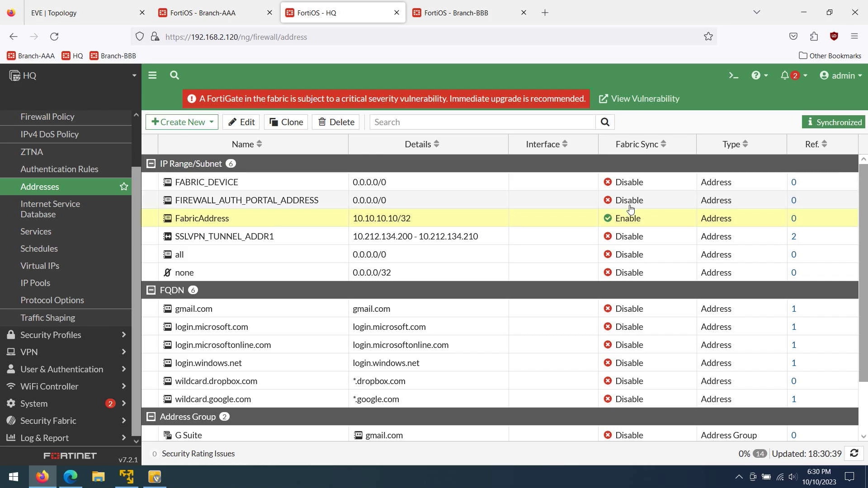This screenshot has width=868, height=488.
Task: Click the View Vulnerability link
Action: (639, 99)
